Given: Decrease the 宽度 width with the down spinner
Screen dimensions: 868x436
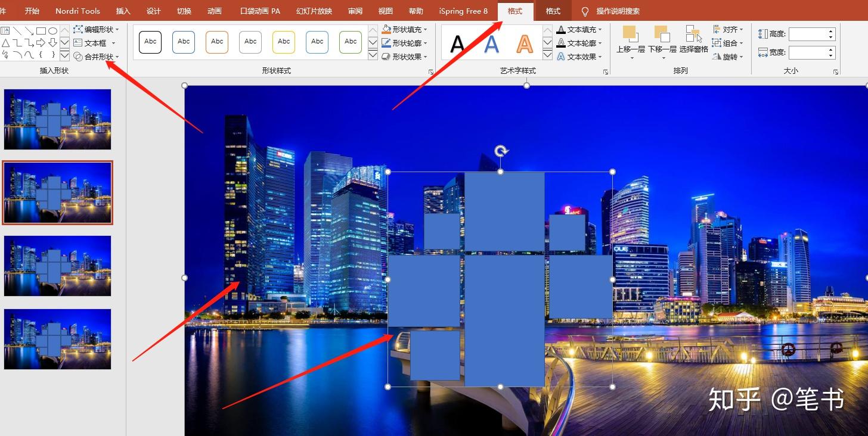Looking at the screenshot, I should pos(831,56).
